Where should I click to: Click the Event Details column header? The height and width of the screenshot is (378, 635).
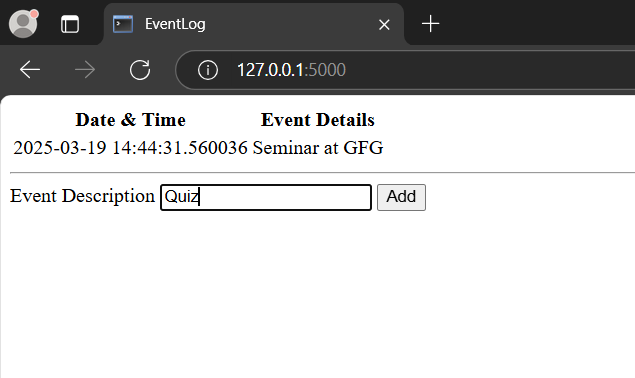click(318, 120)
